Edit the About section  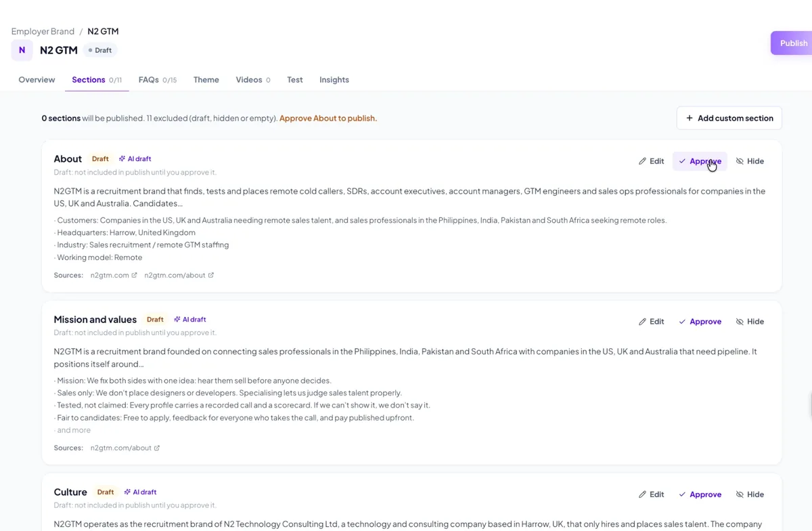[x=651, y=161]
